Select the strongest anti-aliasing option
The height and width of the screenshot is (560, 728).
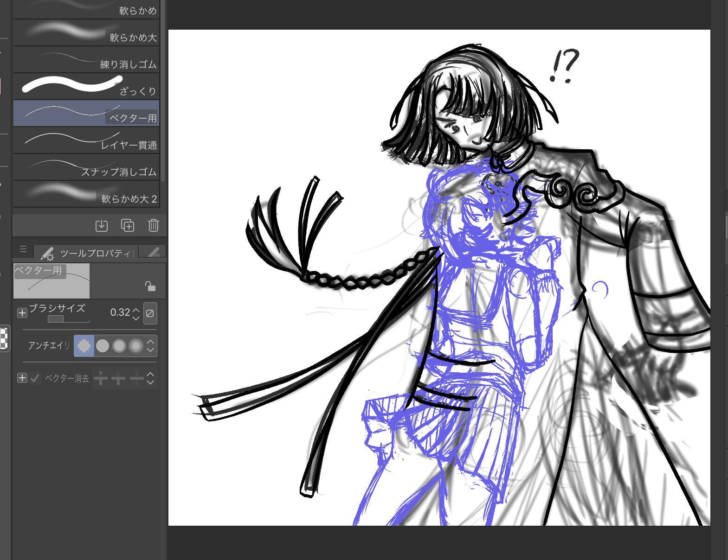[x=136, y=346]
